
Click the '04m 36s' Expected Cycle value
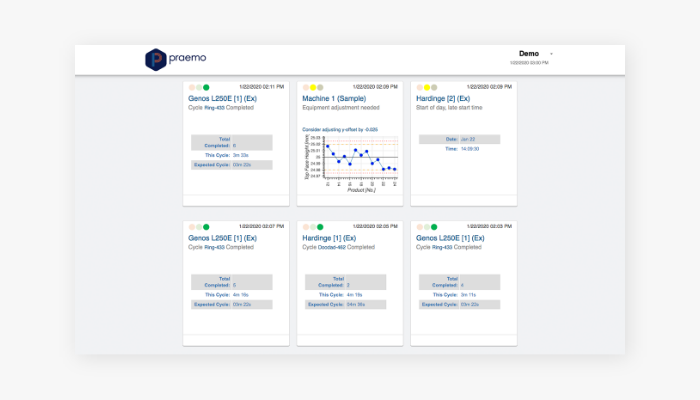(x=356, y=304)
